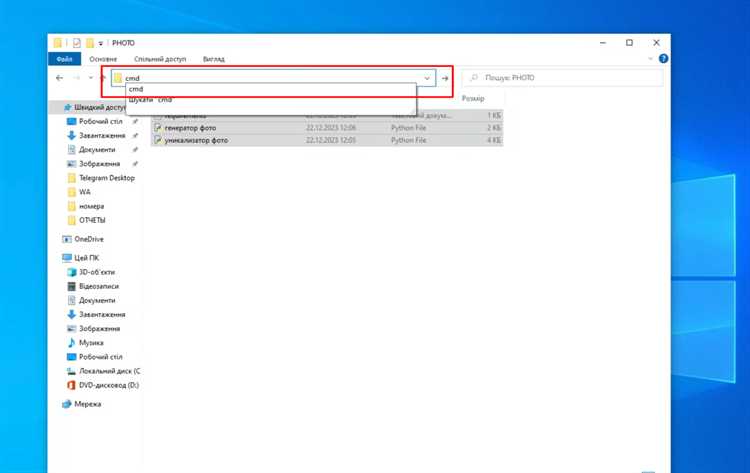
Task: Click the Python icon of уникализатор фото
Action: click(157, 141)
